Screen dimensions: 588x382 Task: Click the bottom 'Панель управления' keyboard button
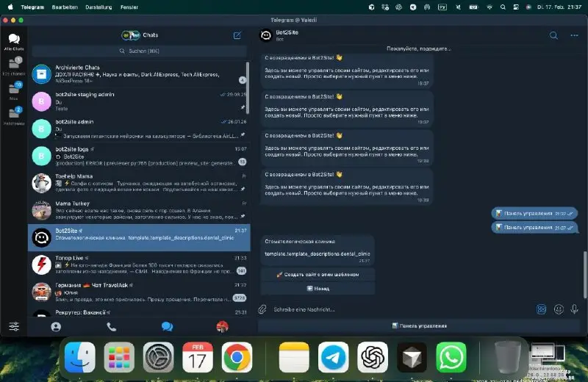pyautogui.click(x=420, y=325)
